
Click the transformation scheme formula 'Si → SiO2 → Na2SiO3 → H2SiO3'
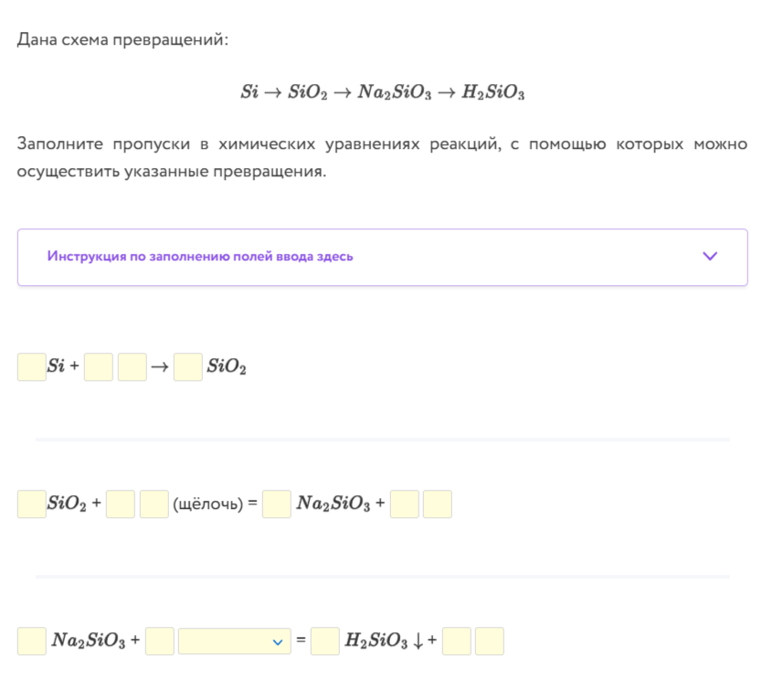click(x=383, y=92)
